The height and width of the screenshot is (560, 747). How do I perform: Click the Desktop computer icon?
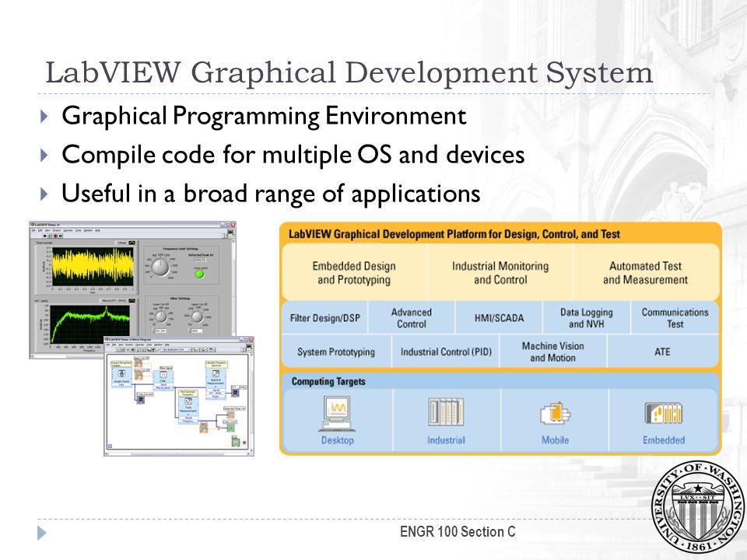tap(337, 415)
